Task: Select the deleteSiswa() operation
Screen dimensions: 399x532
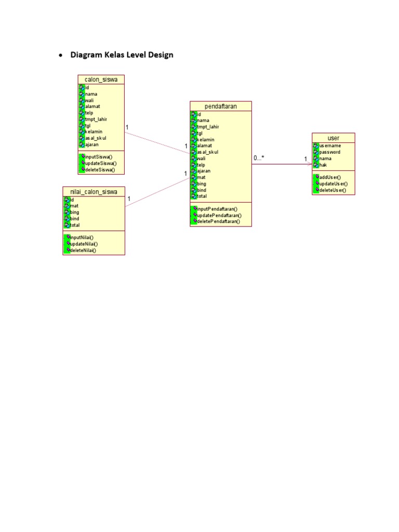Action: 100,170
